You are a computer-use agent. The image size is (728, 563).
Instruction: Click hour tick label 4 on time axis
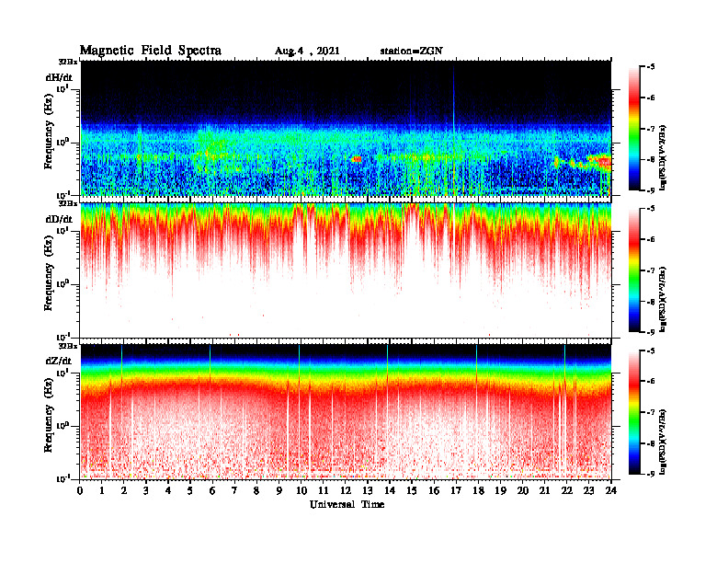point(168,490)
